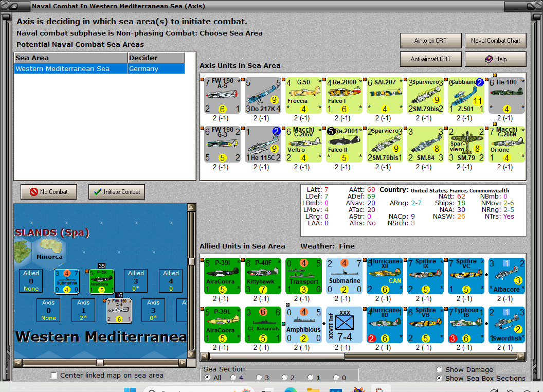
Task: Select sea section 4 radio button
Action: pos(233,378)
